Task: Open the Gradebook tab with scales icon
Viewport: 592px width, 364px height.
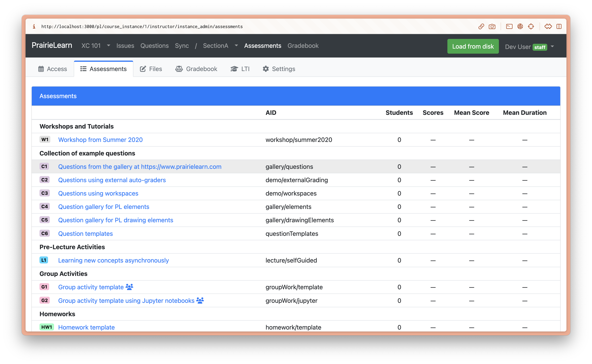Action: (196, 69)
